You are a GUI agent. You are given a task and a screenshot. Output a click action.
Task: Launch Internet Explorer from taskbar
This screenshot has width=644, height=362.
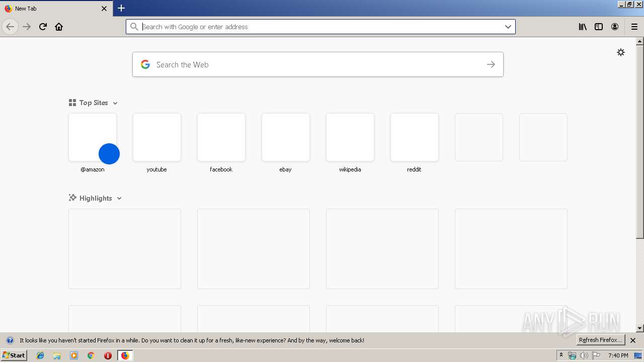tap(40, 355)
